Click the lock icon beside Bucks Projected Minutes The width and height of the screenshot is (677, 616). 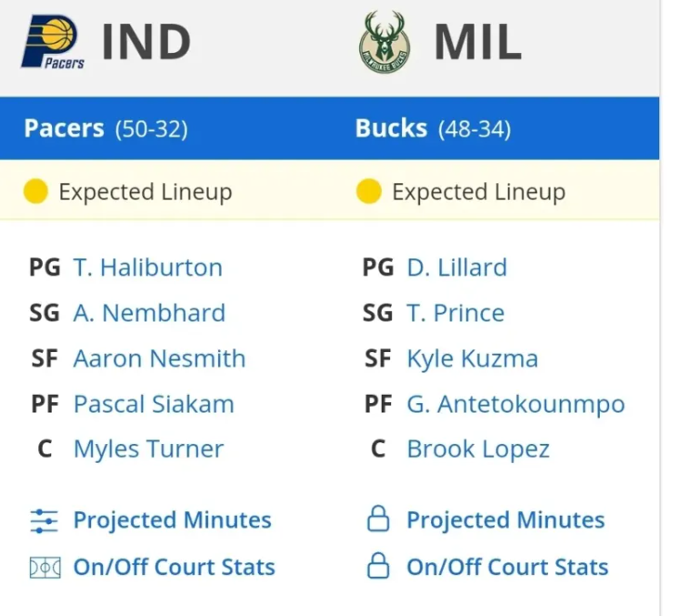[378, 518]
